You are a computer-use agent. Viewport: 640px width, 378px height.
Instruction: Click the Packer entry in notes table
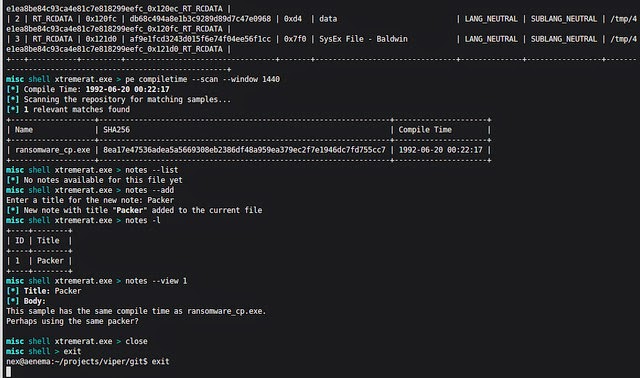coord(50,261)
